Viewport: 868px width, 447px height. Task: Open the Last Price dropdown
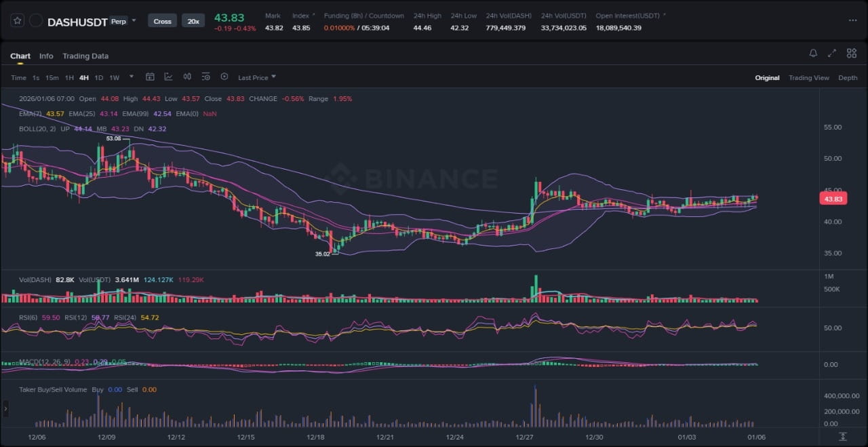pyautogui.click(x=257, y=78)
